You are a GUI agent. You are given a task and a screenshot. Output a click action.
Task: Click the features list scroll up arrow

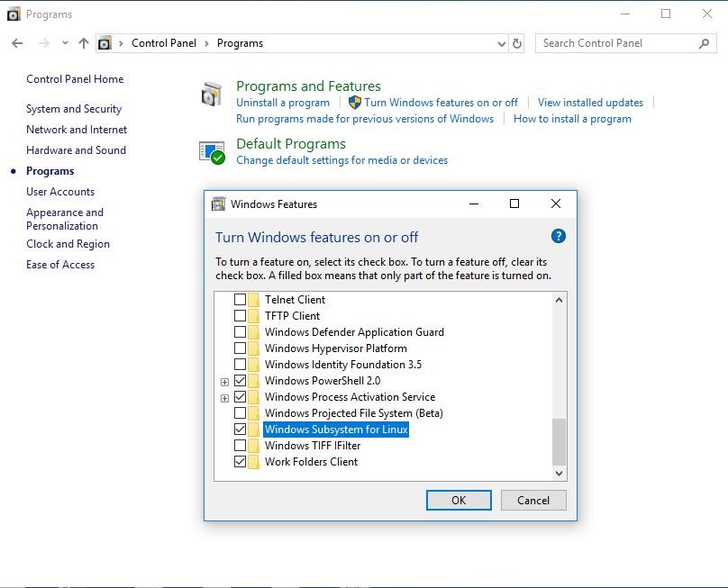click(559, 300)
